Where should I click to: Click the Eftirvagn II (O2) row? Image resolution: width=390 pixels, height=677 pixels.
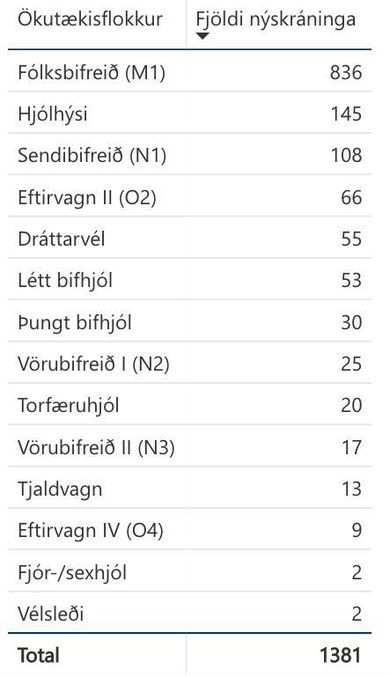pyautogui.click(x=190, y=197)
